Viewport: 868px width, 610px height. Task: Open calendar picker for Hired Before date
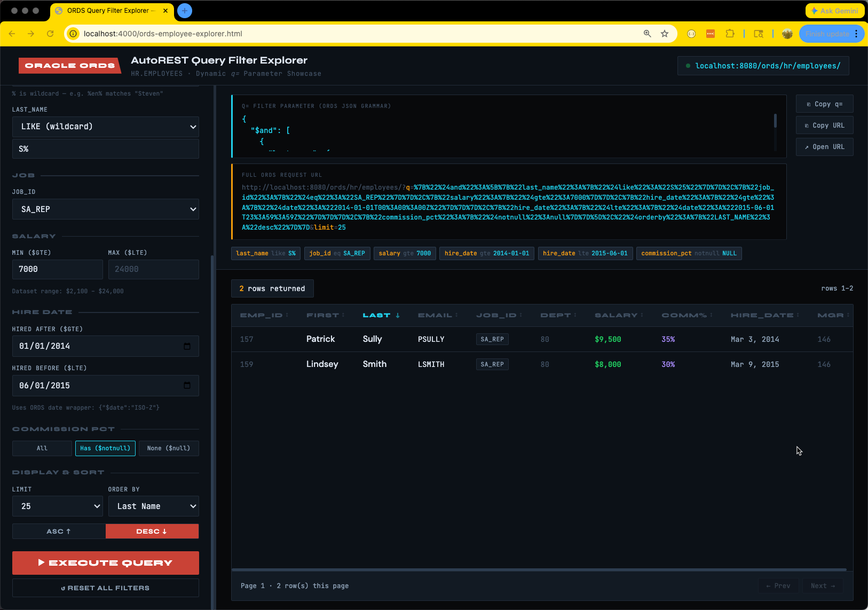(187, 386)
